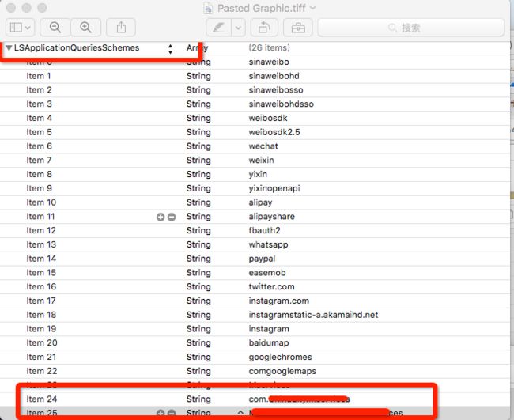The width and height of the screenshot is (514, 420).
Task: Select the wechat value
Action: coord(263,146)
